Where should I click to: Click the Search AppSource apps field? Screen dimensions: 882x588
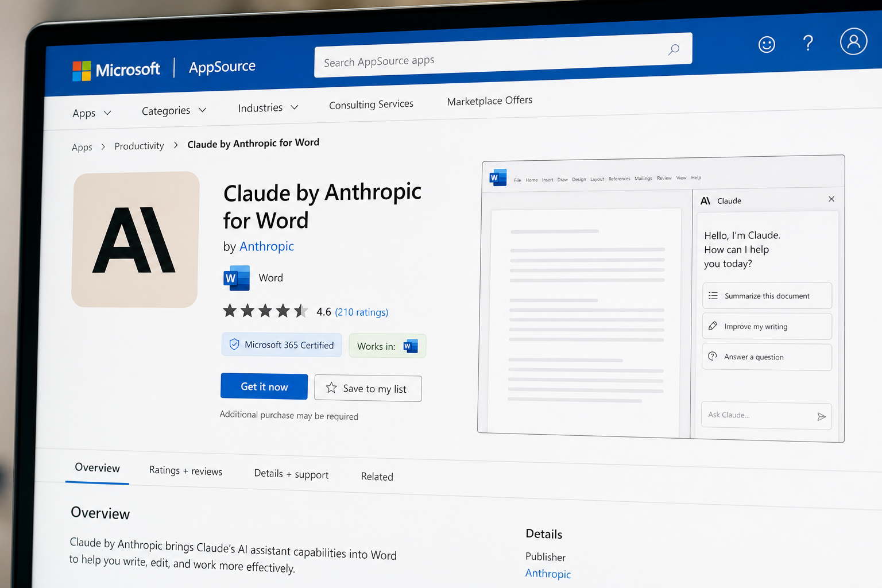coord(503,55)
